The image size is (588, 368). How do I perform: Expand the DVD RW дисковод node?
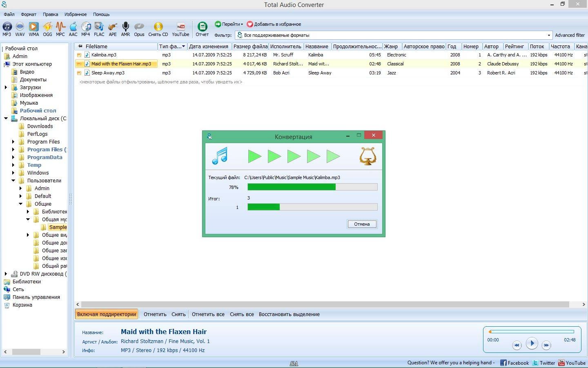6,274
